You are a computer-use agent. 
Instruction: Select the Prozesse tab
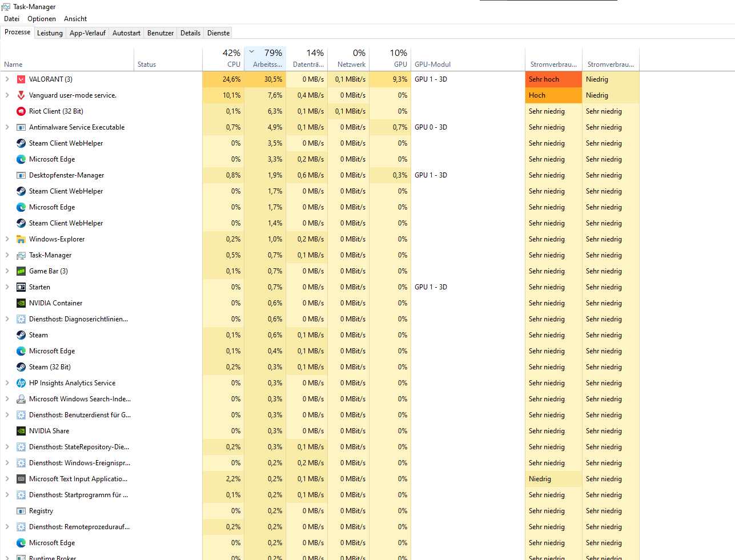point(17,32)
